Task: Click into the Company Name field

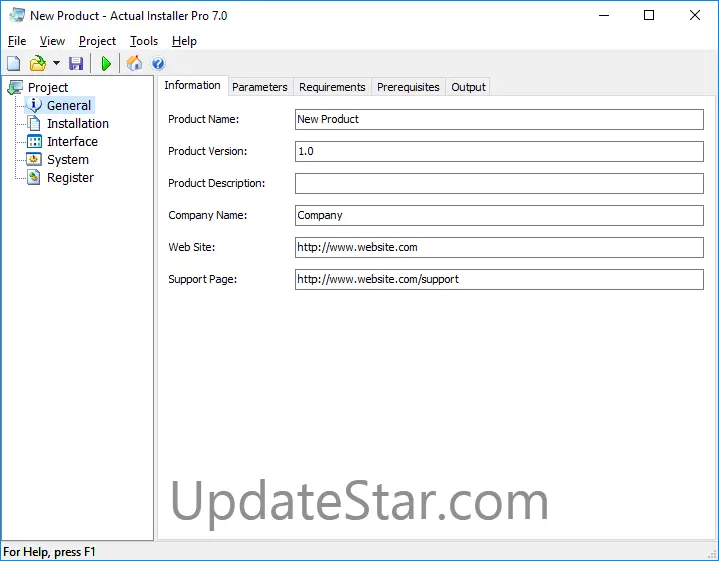Action: 499,215
